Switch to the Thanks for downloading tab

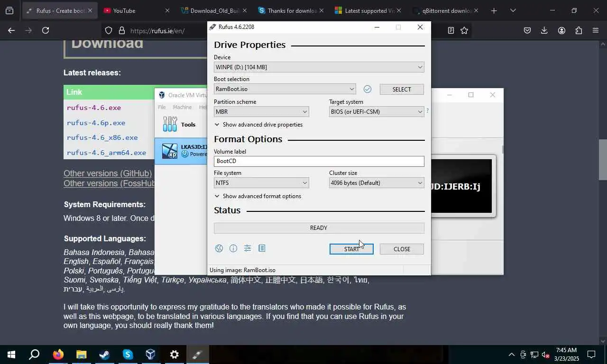coord(292,10)
